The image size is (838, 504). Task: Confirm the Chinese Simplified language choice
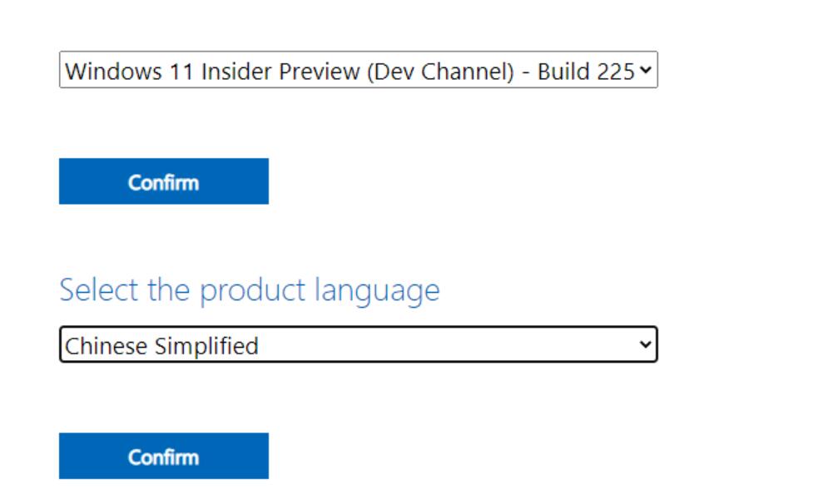[164, 456]
